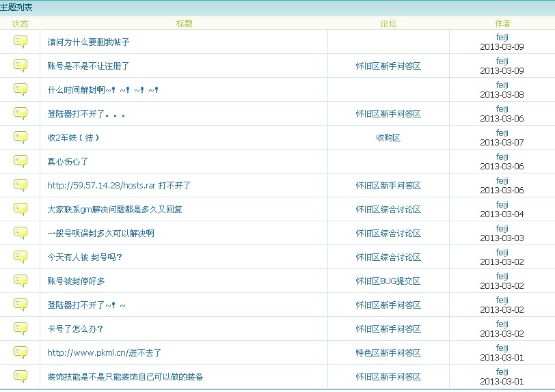Click the status icon beside 账号被封停好多
The height and width of the screenshot is (392, 555).
coord(21,281)
